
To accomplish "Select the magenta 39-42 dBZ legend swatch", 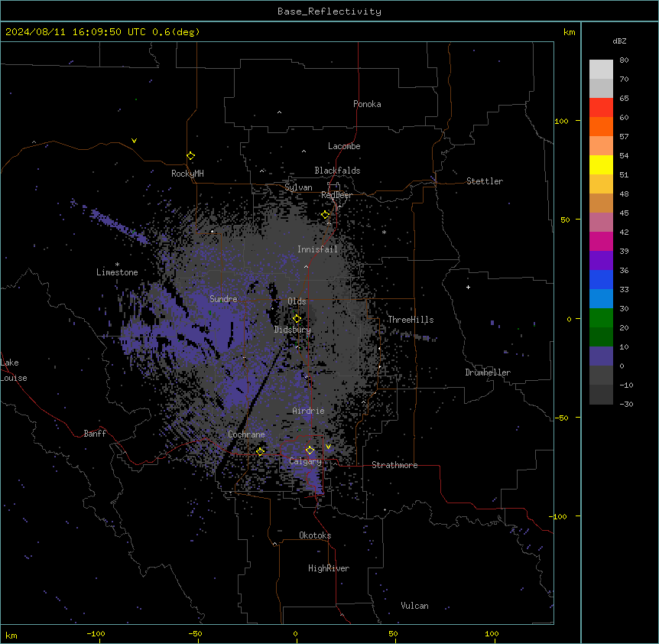I will pyautogui.click(x=601, y=241).
